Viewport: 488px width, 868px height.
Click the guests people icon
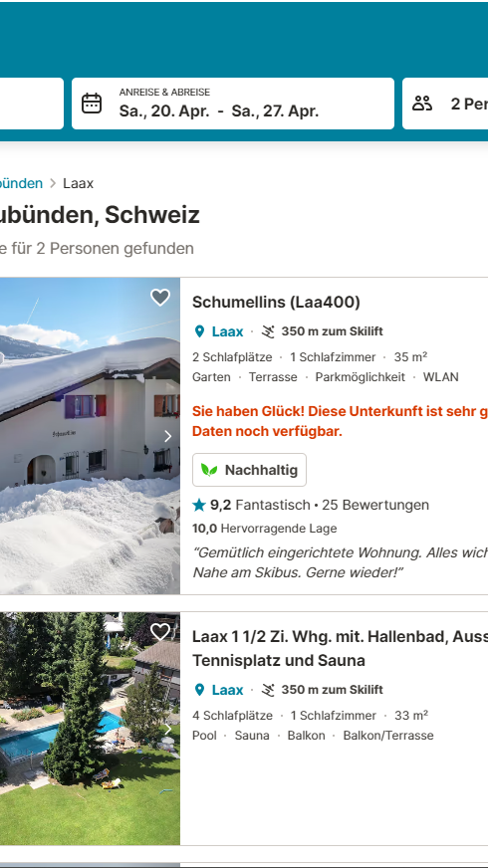(x=422, y=104)
